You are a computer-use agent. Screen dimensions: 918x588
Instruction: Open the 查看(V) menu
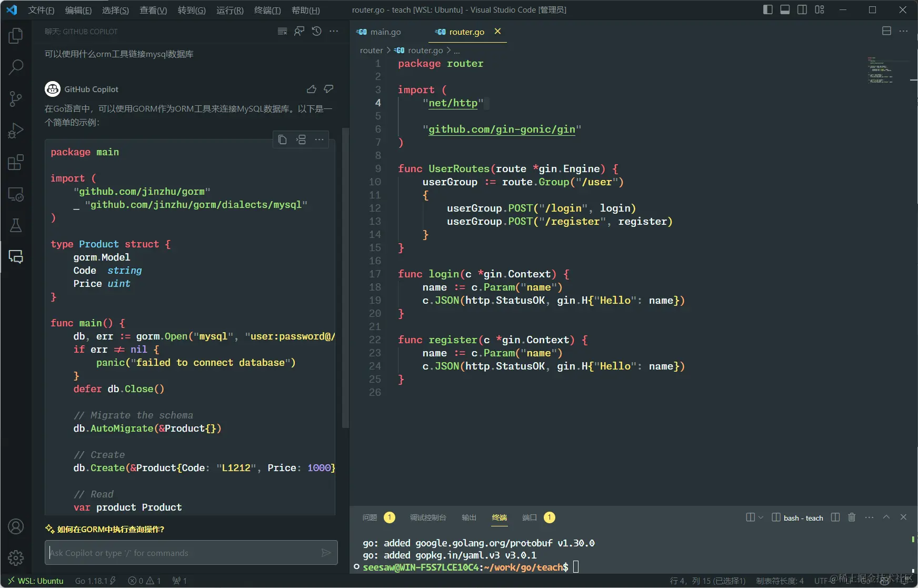pyautogui.click(x=153, y=10)
